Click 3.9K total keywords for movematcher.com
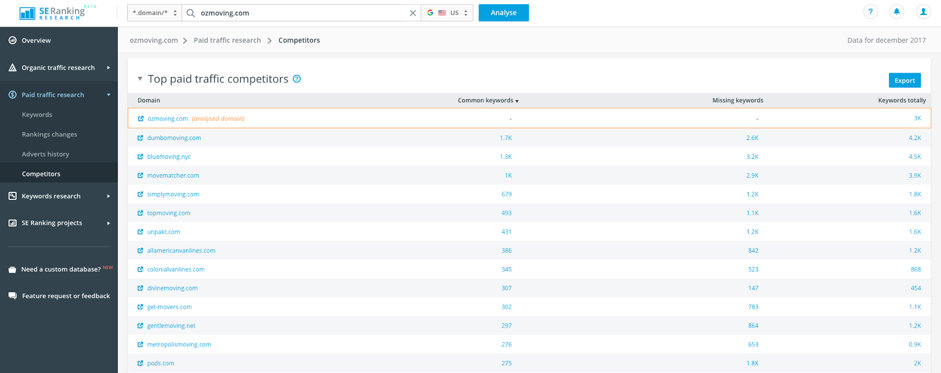Viewport: 941px width, 373px height. click(x=915, y=176)
